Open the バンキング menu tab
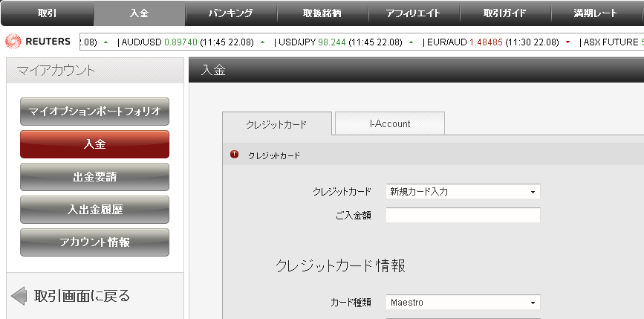 (x=231, y=13)
